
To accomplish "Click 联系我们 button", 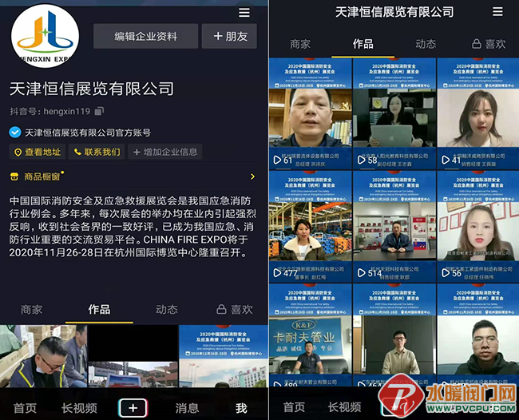I will pyautogui.click(x=97, y=152).
